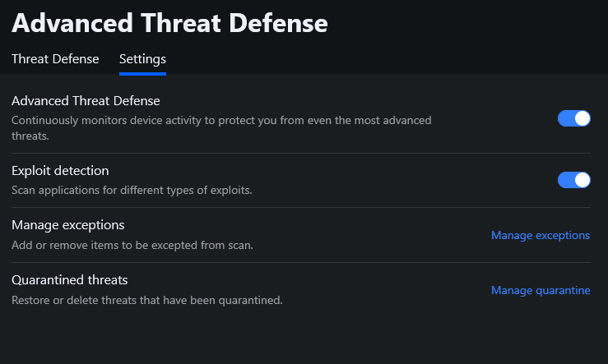Open the Manage quarantine link
The width and height of the screenshot is (608, 364).
541,290
